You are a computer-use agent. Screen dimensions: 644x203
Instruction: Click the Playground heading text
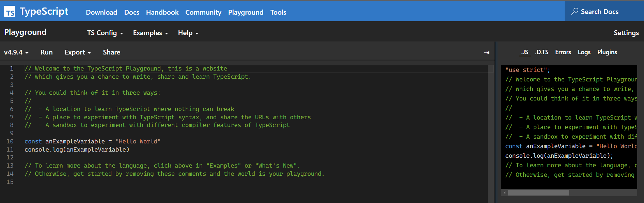coord(25,32)
